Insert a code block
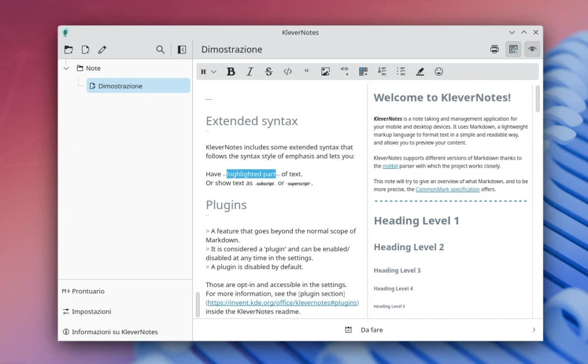This screenshot has width=588, height=364. click(287, 71)
